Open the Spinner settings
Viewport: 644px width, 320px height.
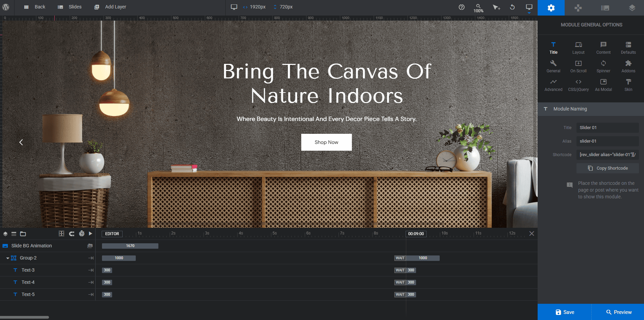tap(603, 67)
